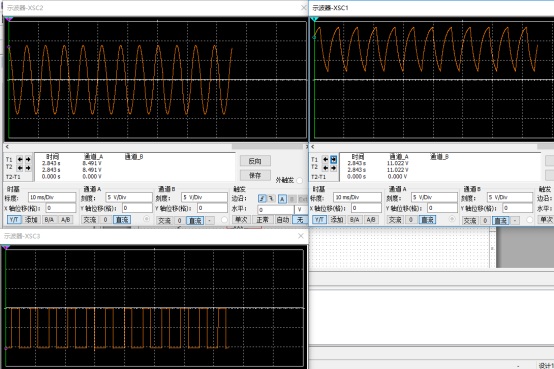Screen dimensions: 554x369
Task: Close the XSC3 oscilloscope window
Action: [301, 236]
